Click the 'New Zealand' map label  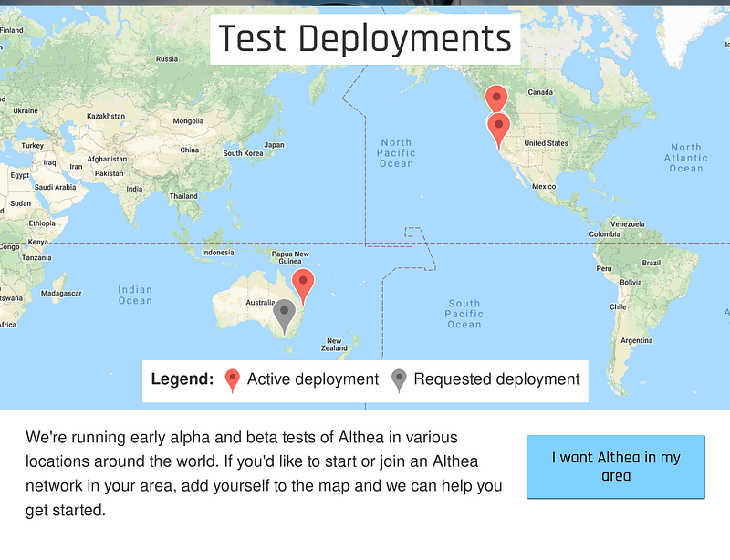coord(334,345)
